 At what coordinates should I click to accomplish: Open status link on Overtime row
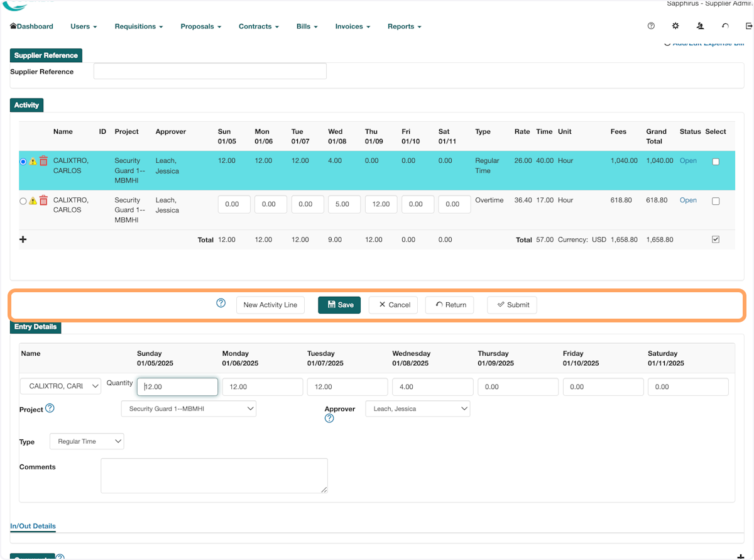coord(688,200)
